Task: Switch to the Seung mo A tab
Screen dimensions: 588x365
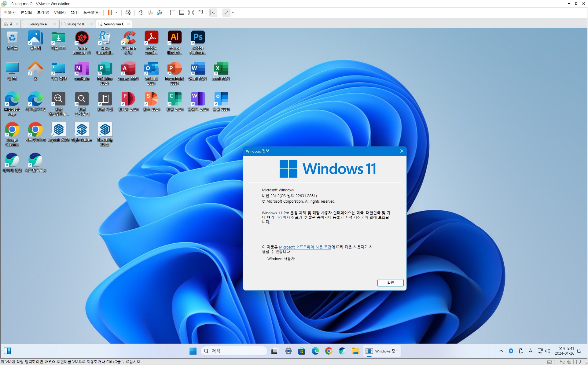Action: click(38, 24)
